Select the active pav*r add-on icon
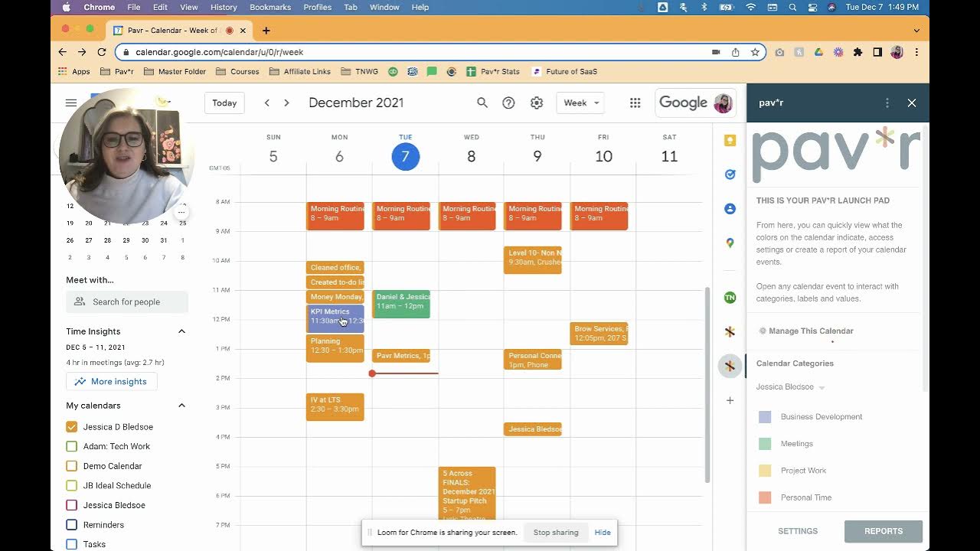Viewport: 980px width, 551px height. tap(730, 367)
